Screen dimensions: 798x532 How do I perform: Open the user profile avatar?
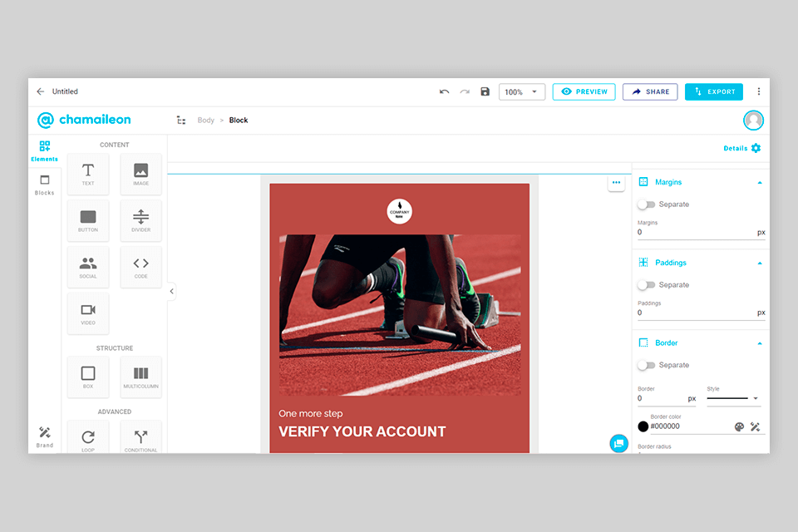coord(753,121)
